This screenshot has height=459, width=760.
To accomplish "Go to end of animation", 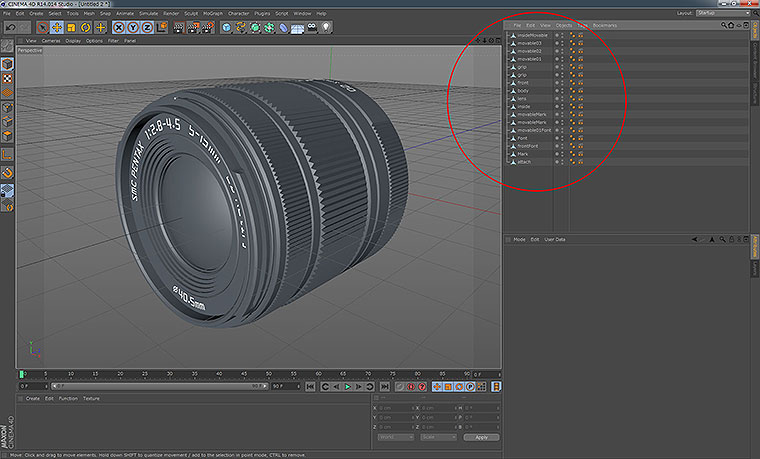I will click(384, 387).
